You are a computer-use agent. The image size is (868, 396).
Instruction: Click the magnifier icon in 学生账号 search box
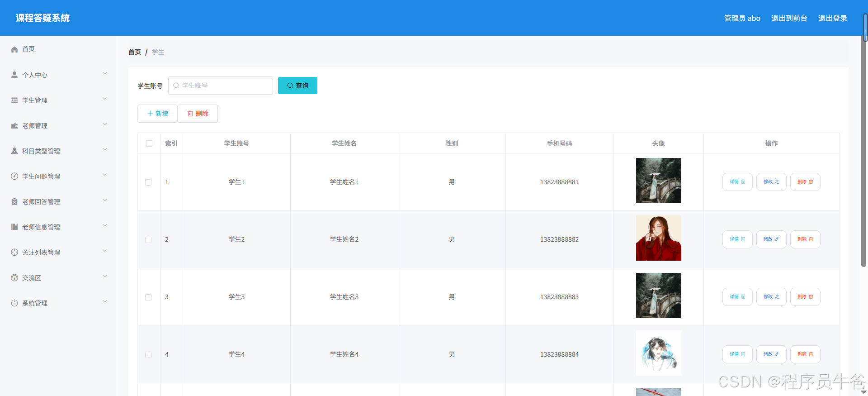176,86
